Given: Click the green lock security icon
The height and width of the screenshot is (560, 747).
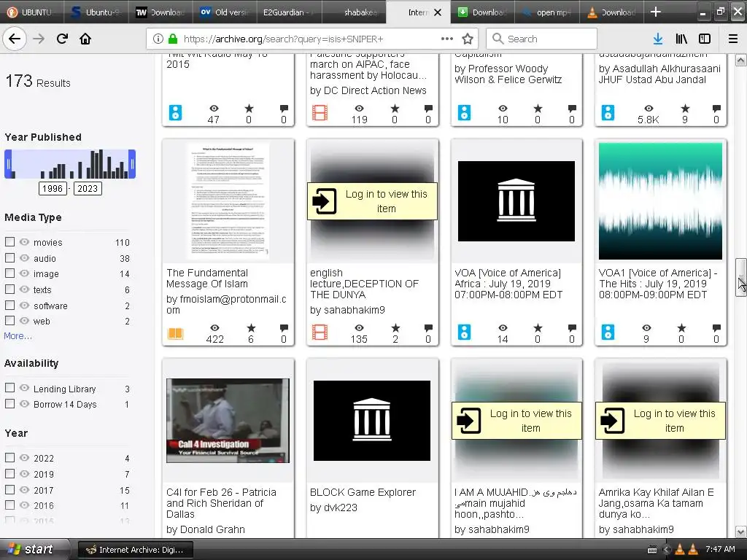Looking at the screenshot, I should pos(174,39).
